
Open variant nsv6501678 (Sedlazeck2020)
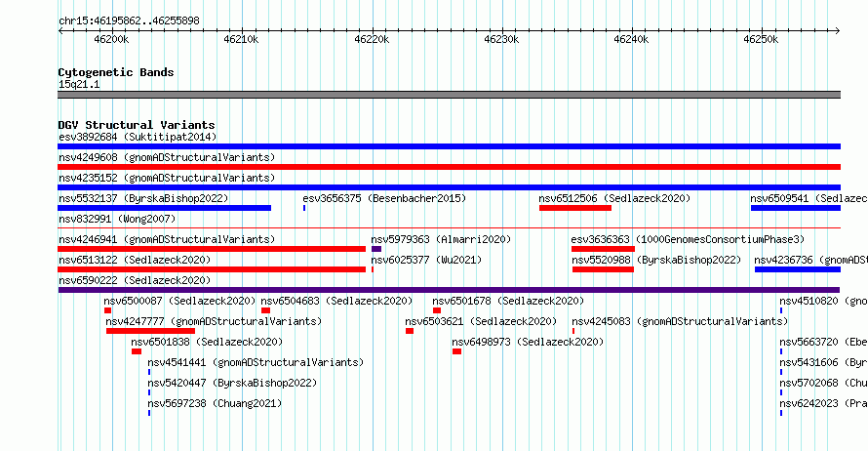[508, 301]
